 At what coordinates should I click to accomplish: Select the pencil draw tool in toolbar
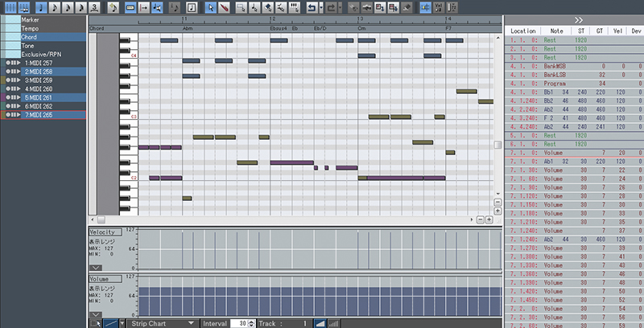(224, 7)
